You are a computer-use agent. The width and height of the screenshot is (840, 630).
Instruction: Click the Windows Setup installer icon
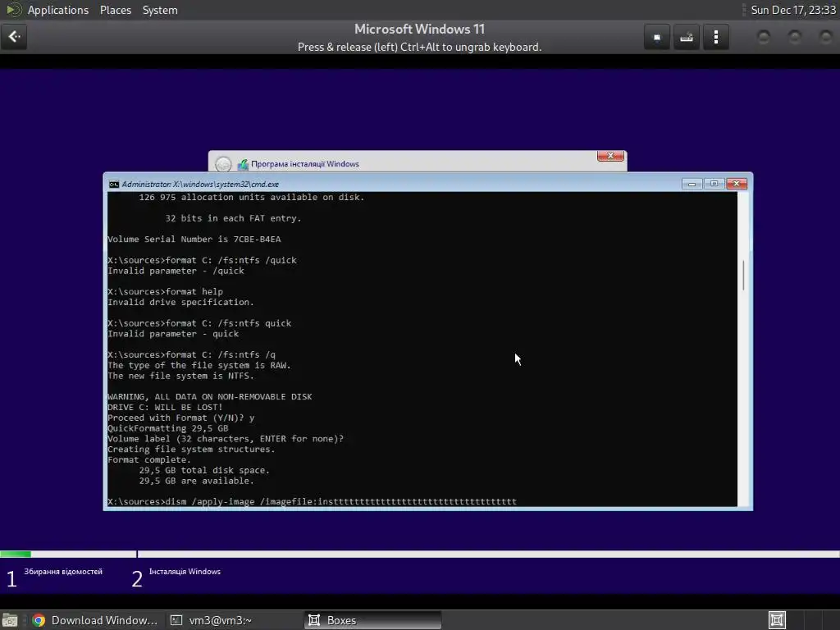pyautogui.click(x=243, y=164)
